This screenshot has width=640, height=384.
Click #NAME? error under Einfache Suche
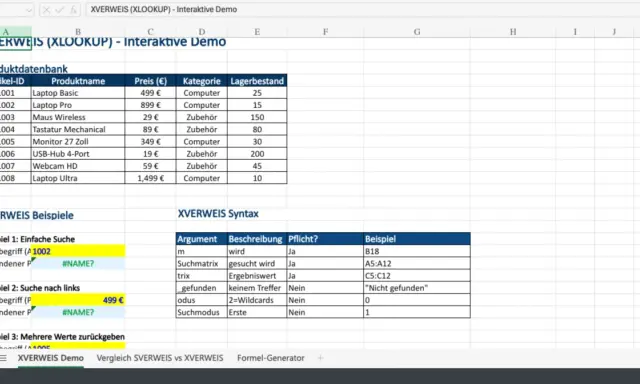pyautogui.click(x=78, y=264)
